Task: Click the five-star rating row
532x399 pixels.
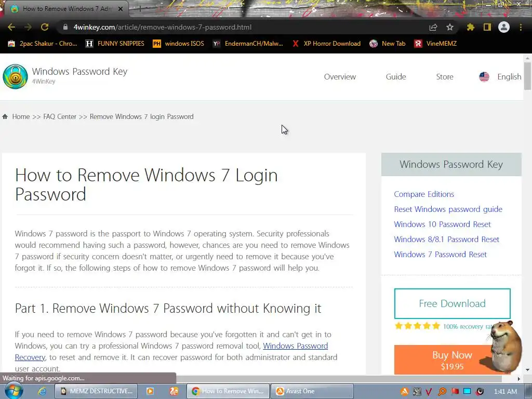Action: coord(417,326)
